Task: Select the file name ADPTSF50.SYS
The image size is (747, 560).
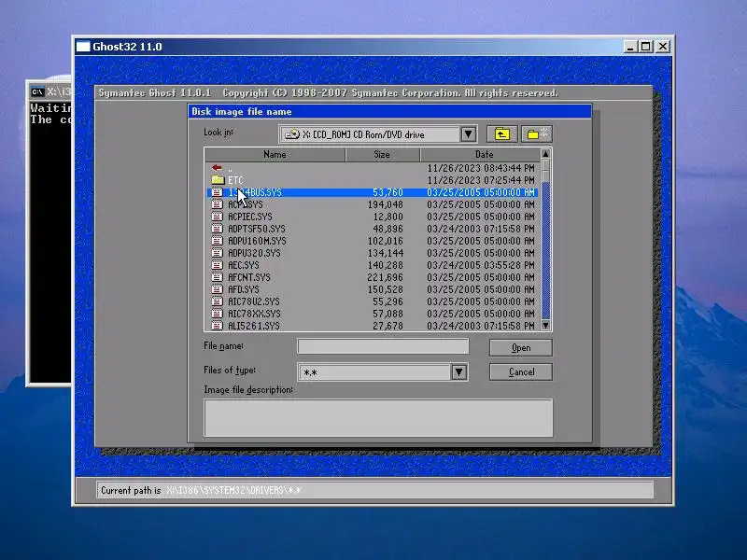Action: pos(256,229)
